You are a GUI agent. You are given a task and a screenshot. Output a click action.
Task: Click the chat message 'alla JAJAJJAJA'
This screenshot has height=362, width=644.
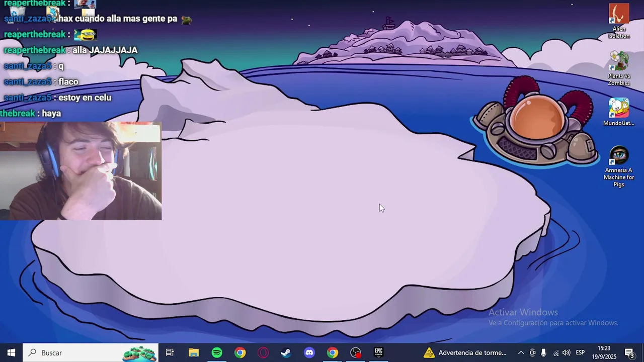click(105, 50)
